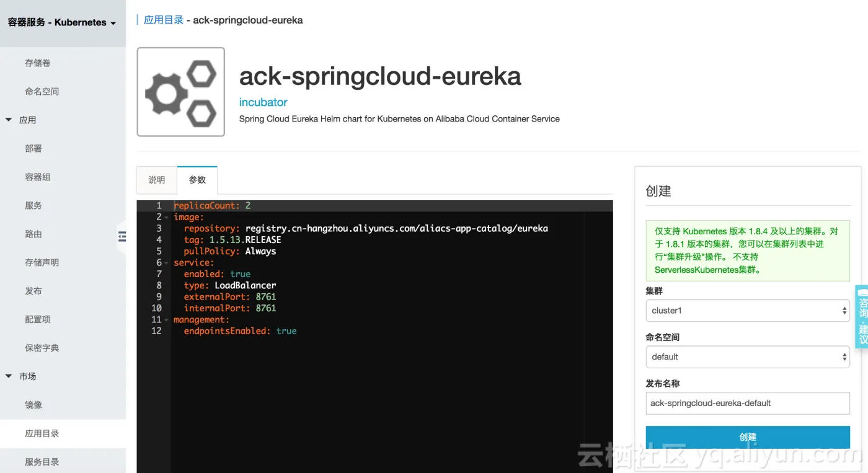Fold the management block in the editor

(x=166, y=320)
